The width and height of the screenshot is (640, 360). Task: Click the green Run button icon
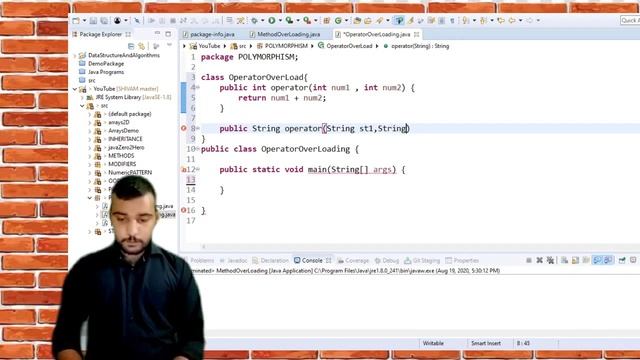[271, 20]
